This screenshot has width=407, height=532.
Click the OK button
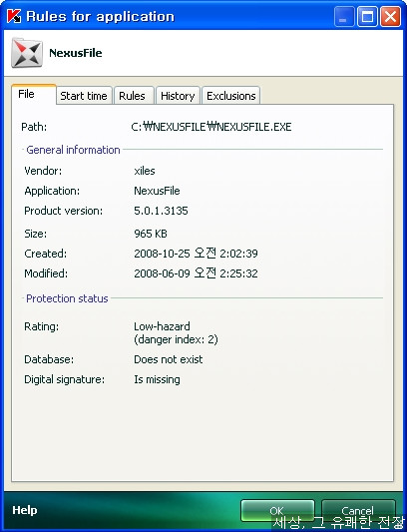(277, 511)
